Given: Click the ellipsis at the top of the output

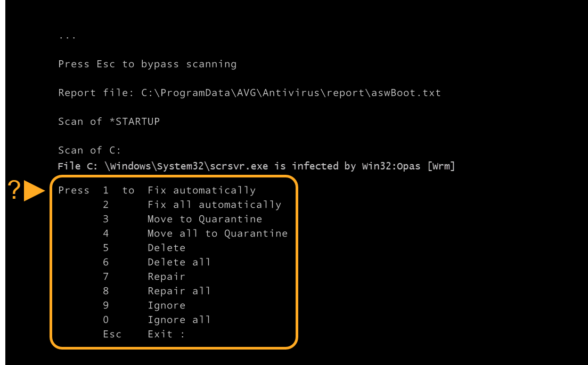Looking at the screenshot, I should click(x=67, y=37).
